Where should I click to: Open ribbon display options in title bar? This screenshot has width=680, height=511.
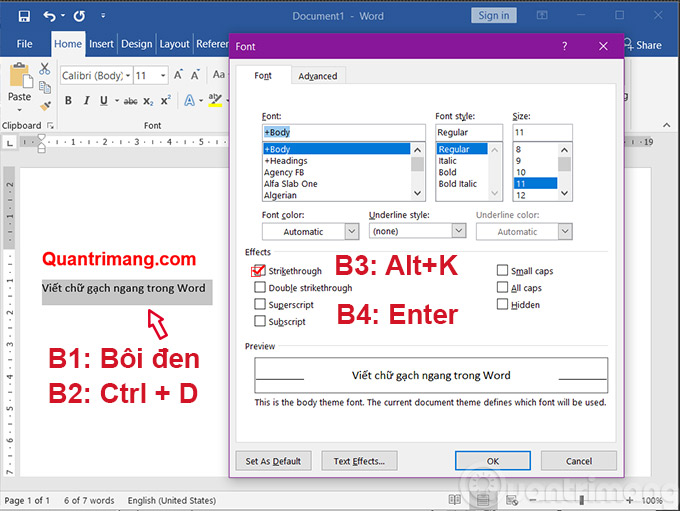(542, 16)
